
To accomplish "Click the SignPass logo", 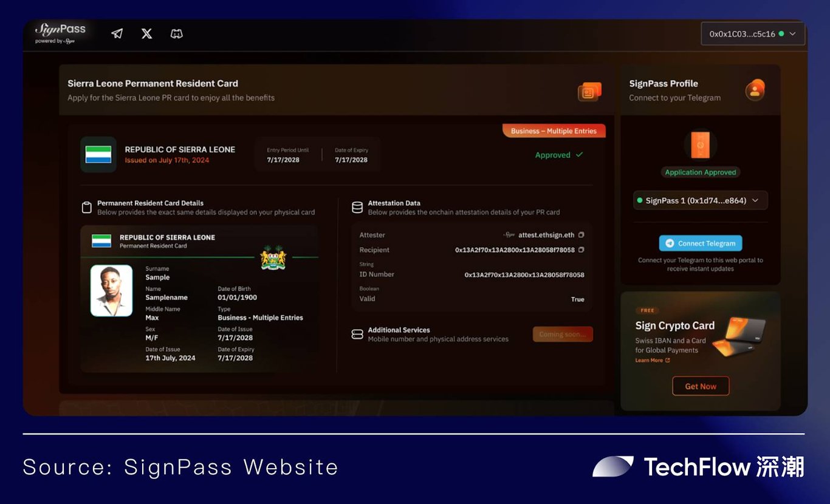I will coord(60,33).
